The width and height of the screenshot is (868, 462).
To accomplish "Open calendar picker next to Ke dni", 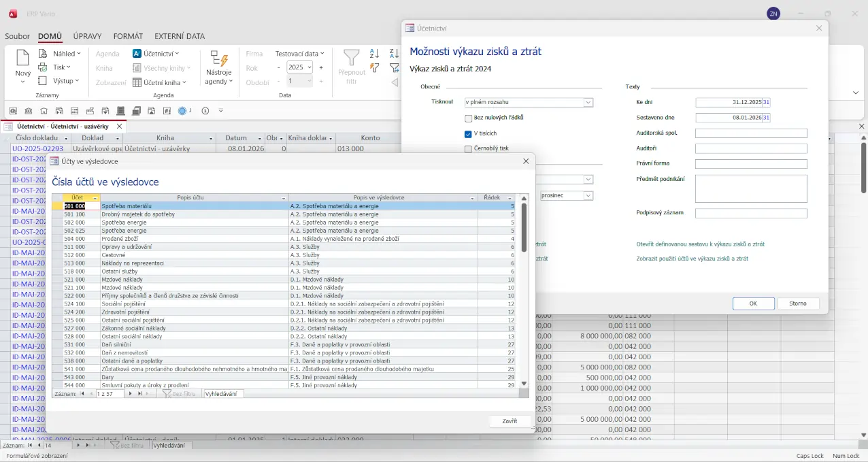I will [766, 103].
